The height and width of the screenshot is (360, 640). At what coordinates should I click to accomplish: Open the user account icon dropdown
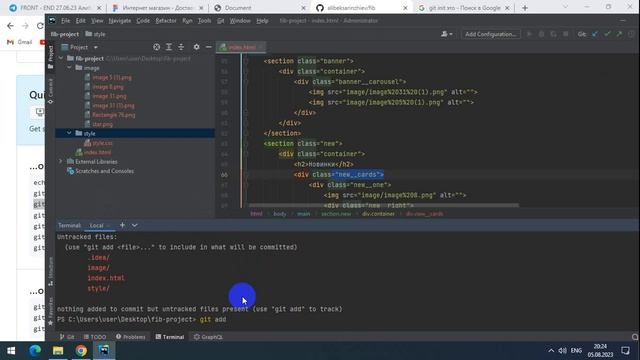pyautogui.click(x=447, y=34)
